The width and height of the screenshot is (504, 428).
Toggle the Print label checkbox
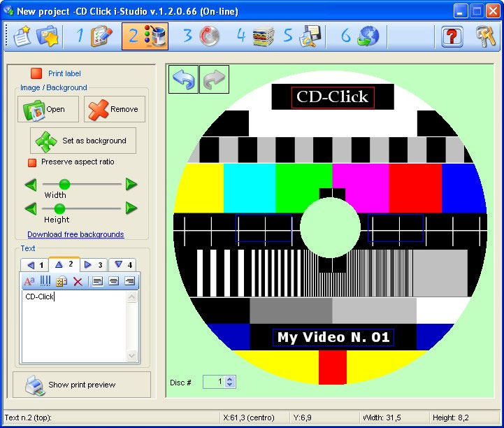tap(36, 73)
